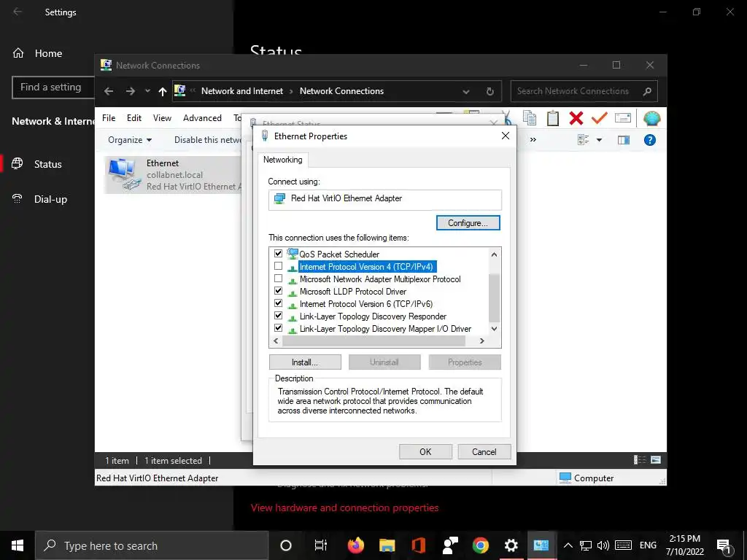Open the notification center icon
747x560 pixels.
pyautogui.click(x=724, y=545)
